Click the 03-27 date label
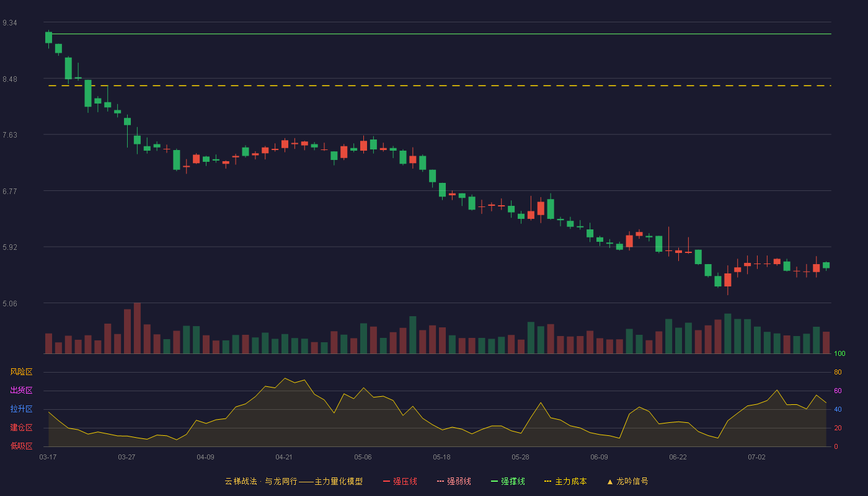 point(126,457)
